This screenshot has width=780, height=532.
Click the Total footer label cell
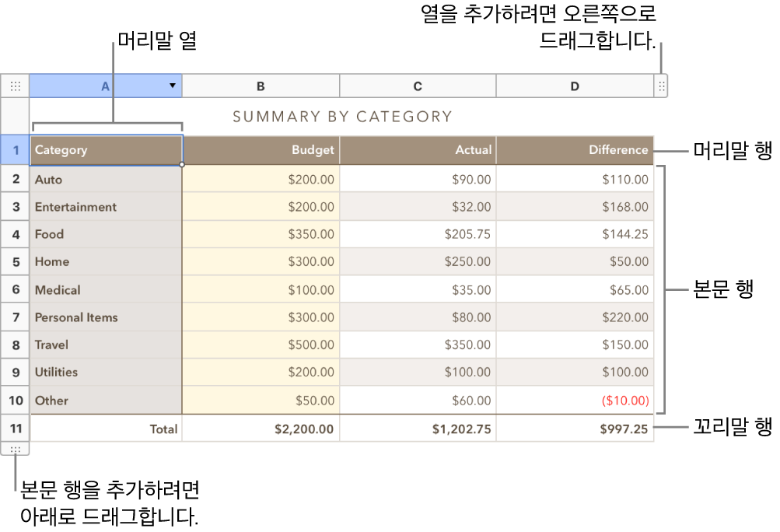[107, 429]
